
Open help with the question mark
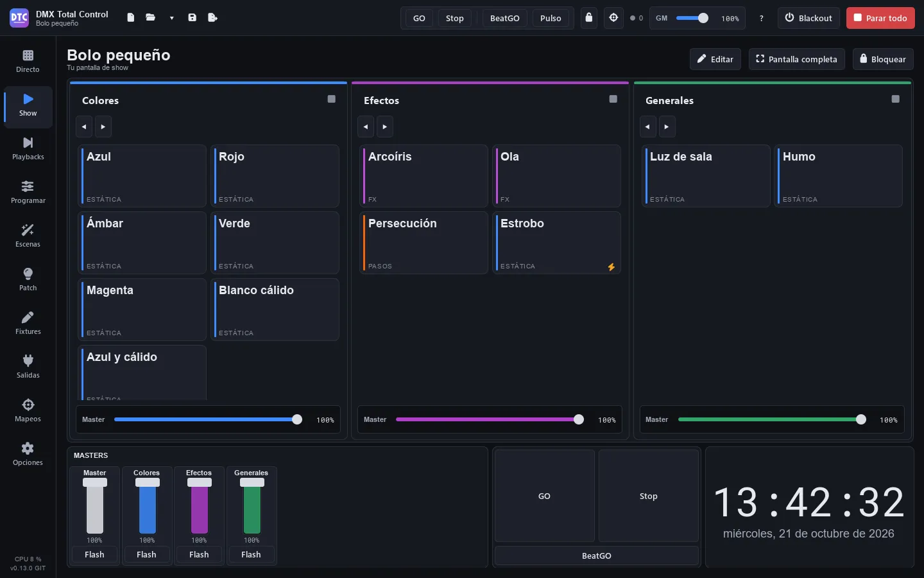(762, 18)
